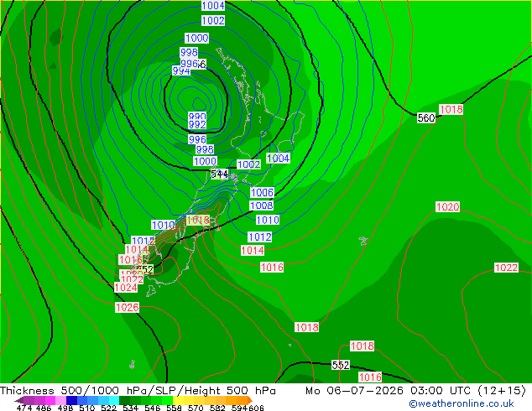Screen dimensions: 532x411
Task: Click the red 1020 isobar label at right
Action: tap(448, 207)
